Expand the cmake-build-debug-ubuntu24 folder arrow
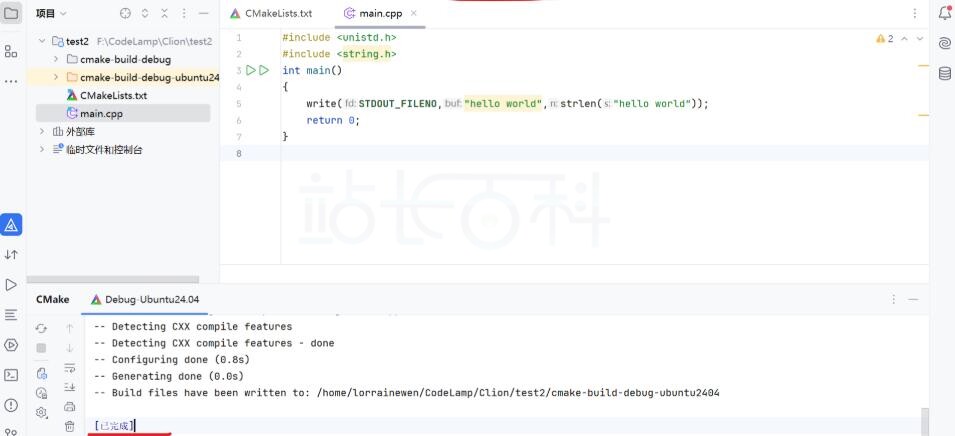The height and width of the screenshot is (436, 955). (x=55, y=77)
